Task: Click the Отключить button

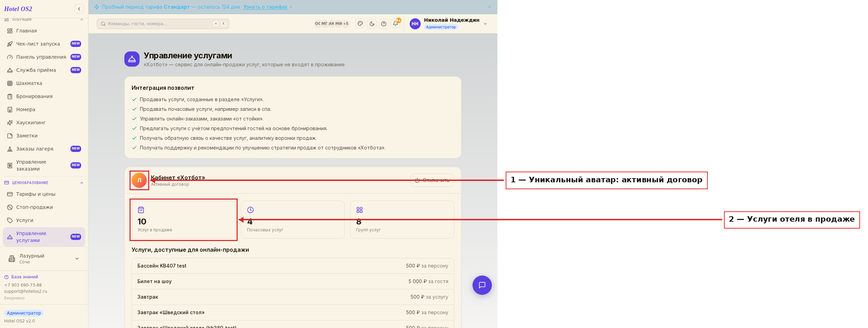Action: (x=432, y=180)
